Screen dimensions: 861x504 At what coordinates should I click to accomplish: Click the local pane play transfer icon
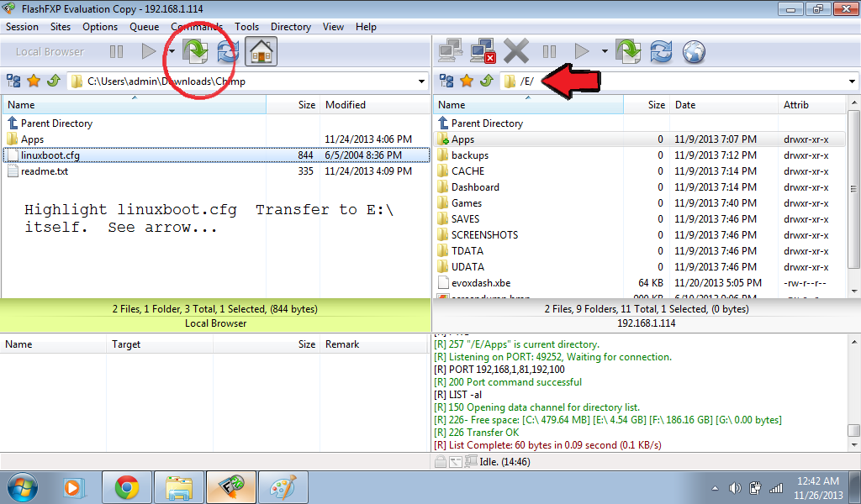pos(148,51)
